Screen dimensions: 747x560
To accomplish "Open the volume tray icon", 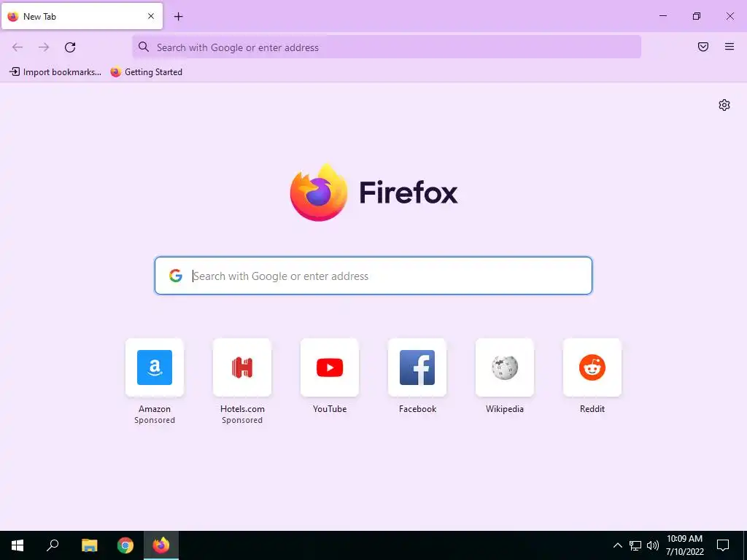I will (653, 545).
